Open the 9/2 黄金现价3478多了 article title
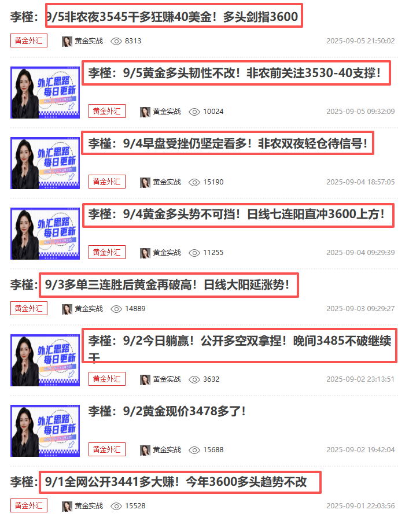 coord(167,411)
